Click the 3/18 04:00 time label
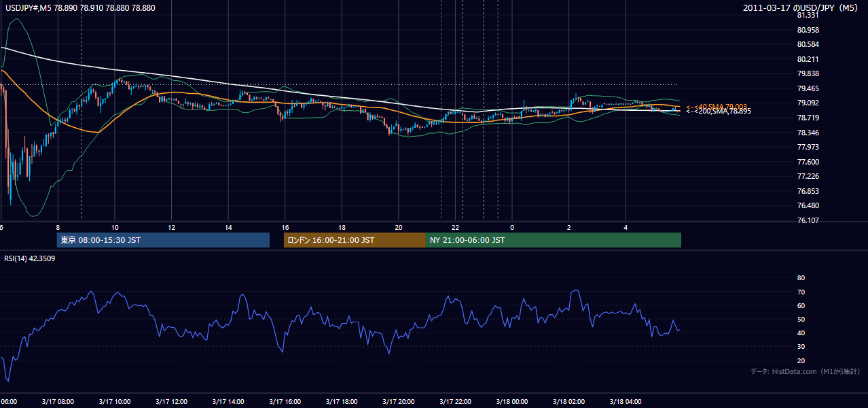The image size is (868, 408). (626, 402)
